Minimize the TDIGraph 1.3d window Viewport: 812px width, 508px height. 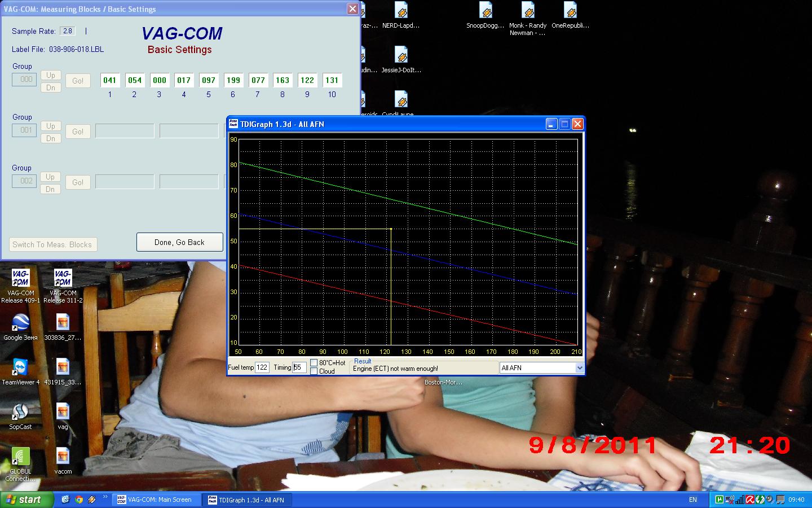(551, 124)
